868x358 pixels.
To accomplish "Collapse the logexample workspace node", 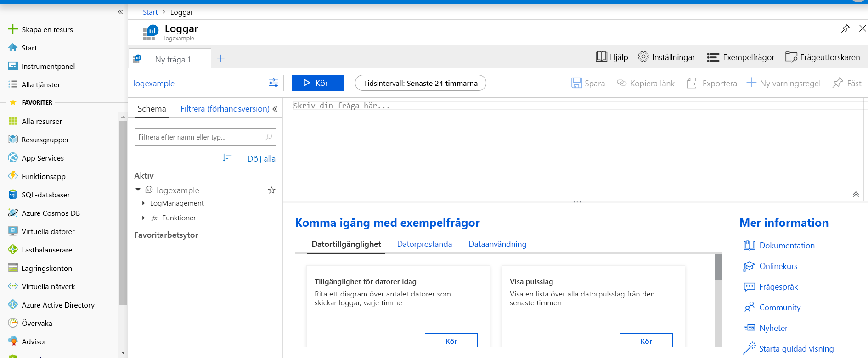I will point(138,190).
